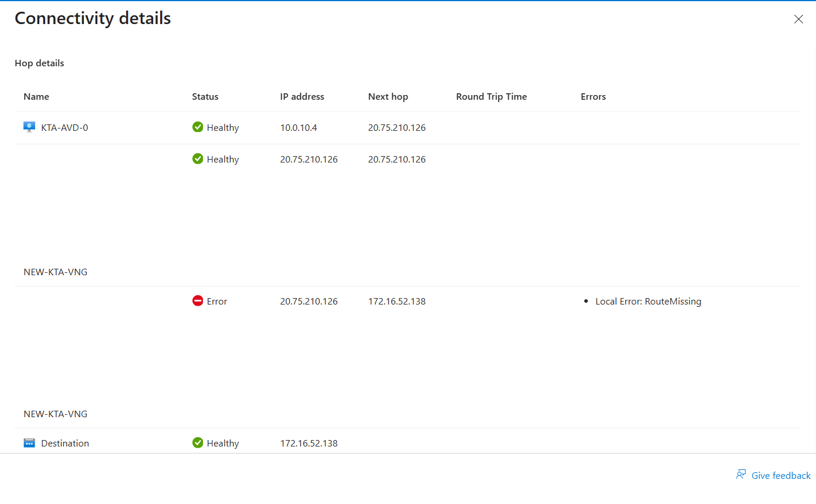The image size is (816, 504).
Task: Click the Hop details heading
Action: 39,63
